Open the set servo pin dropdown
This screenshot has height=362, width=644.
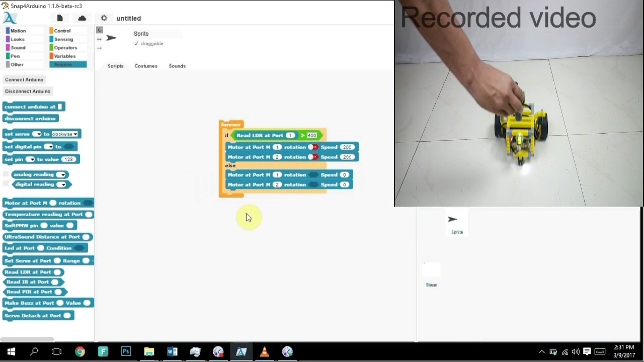tap(37, 134)
